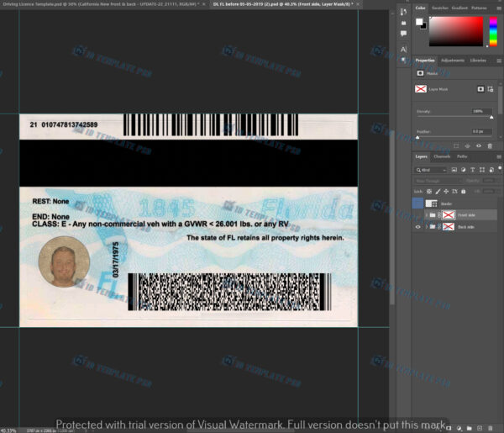Lock image pixels brush icon
The image size is (504, 433).
[x=438, y=192]
